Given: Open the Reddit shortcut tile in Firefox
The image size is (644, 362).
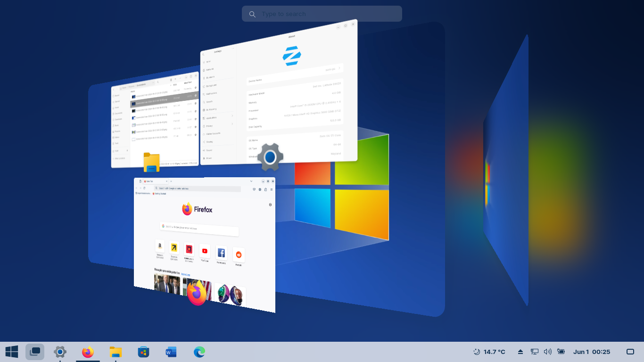Looking at the screenshot, I should [x=239, y=255].
